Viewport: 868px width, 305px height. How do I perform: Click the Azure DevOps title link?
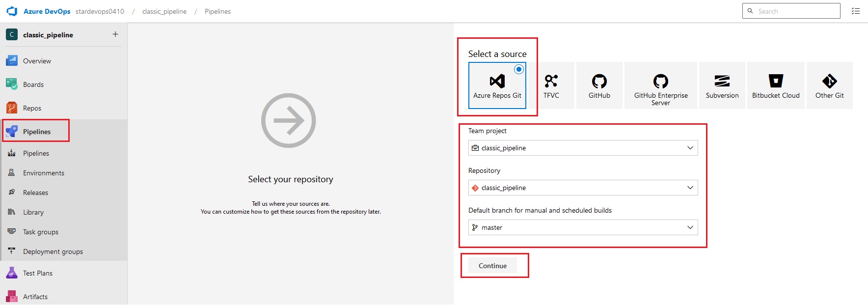(x=47, y=11)
